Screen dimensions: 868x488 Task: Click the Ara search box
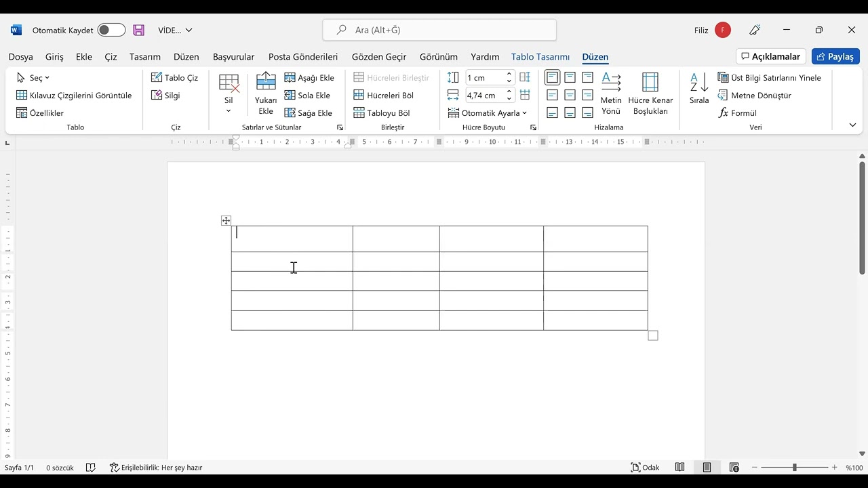[x=439, y=30]
